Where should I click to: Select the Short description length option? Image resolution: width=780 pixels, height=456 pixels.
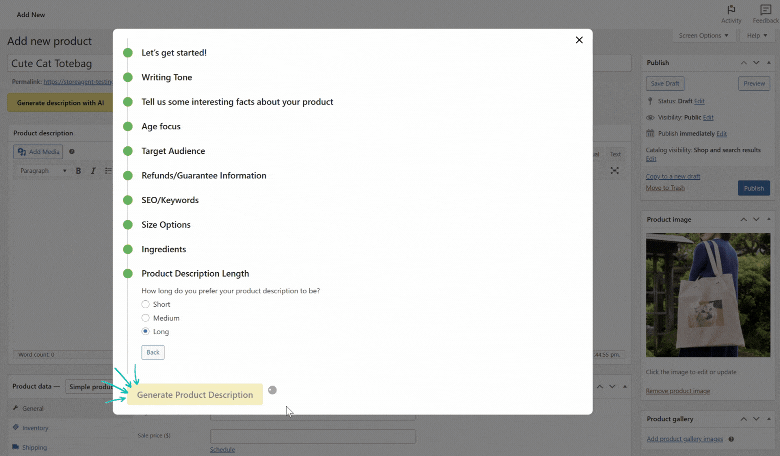pos(145,304)
